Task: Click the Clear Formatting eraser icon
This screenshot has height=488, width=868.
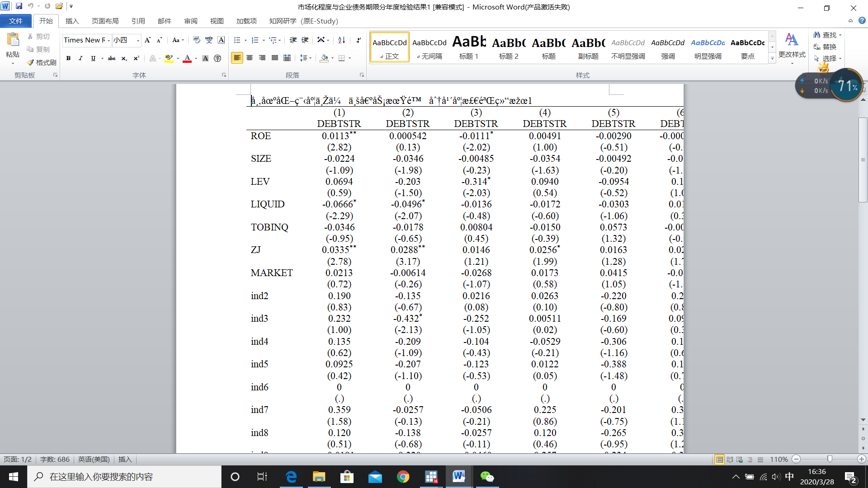Action: click(196, 40)
